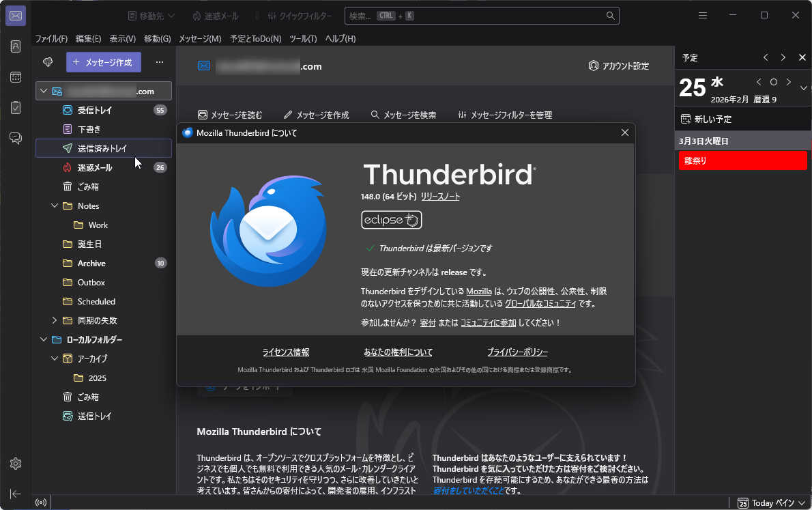Toggle the calendar mini-month view chevron

coord(803,87)
